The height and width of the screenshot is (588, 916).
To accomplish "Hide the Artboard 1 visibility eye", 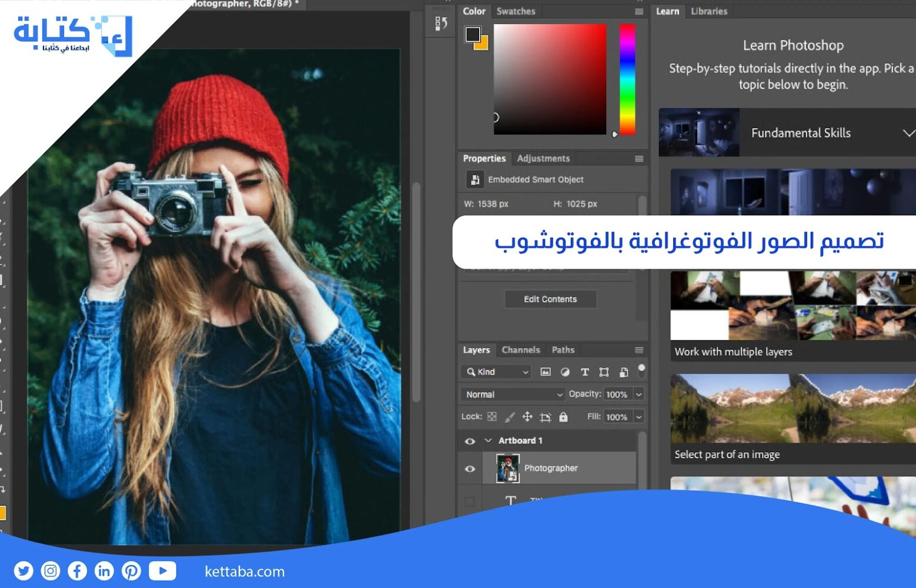I will point(470,441).
